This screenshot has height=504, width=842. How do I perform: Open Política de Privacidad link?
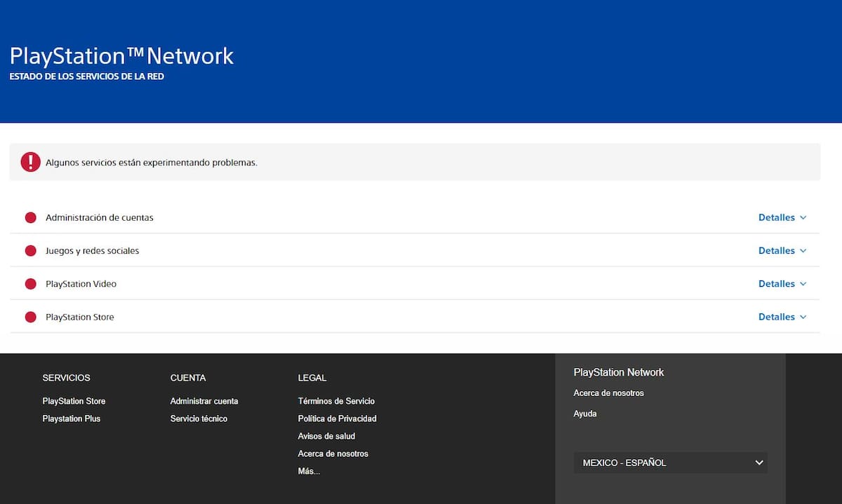337,418
